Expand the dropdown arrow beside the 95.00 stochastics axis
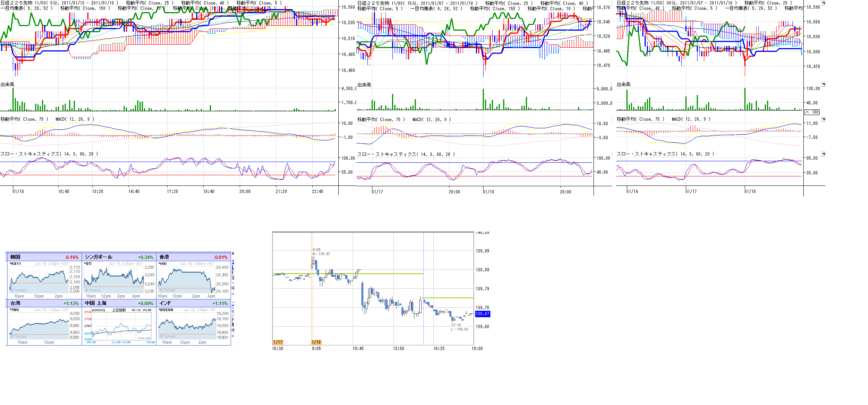The height and width of the screenshot is (405, 868). coord(823,154)
